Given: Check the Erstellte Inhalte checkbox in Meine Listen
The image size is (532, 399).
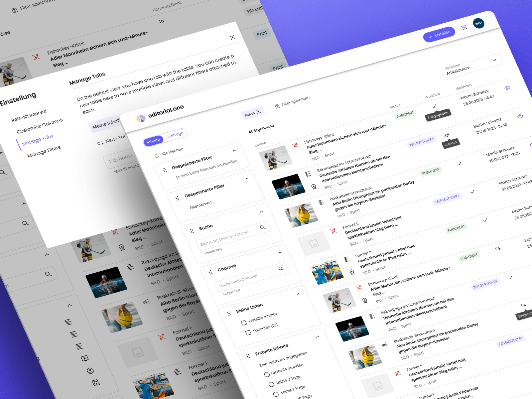Looking at the screenshot, I should click(x=244, y=323).
